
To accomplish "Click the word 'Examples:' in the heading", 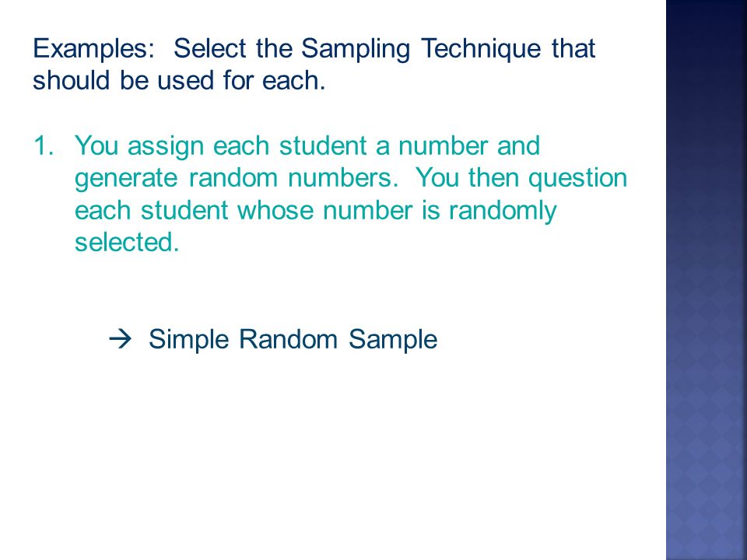I will click(94, 49).
